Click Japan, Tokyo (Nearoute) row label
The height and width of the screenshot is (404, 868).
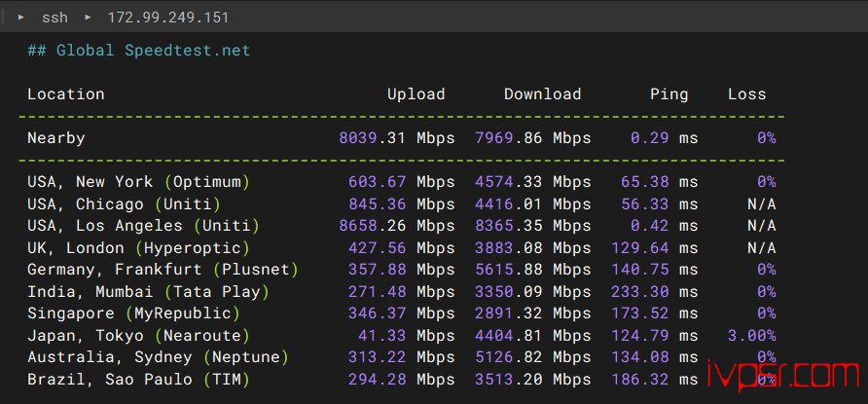138,336
